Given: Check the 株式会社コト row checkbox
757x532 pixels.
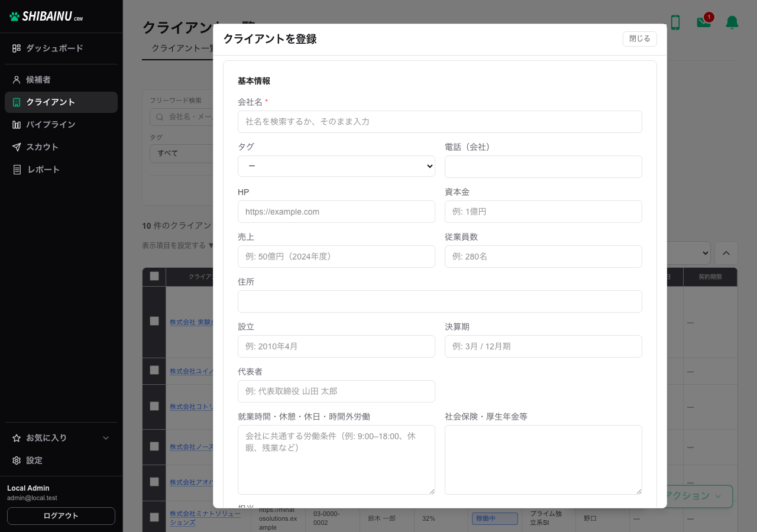Looking at the screenshot, I should 154,406.
